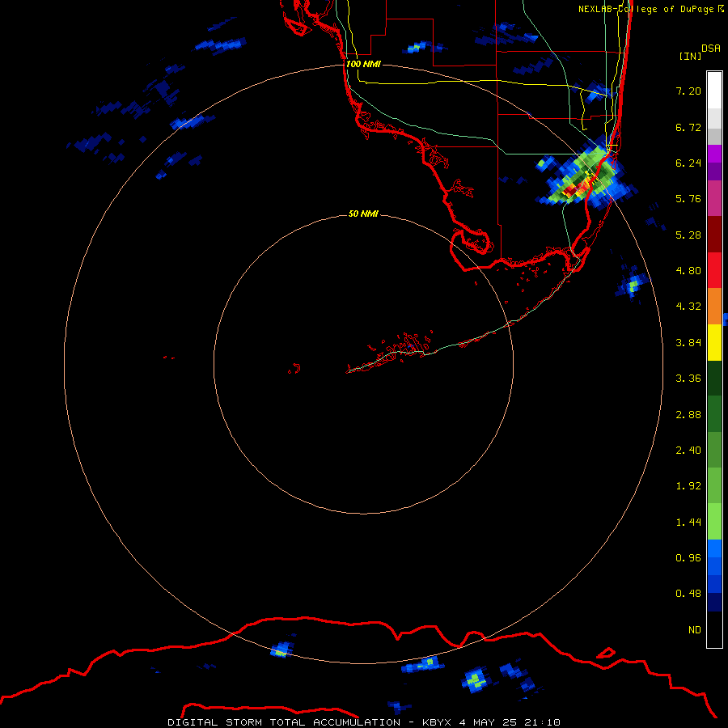The height and width of the screenshot is (728, 728).
Task: Pick the black ND swatch at scale bottom
Action: click(x=714, y=629)
